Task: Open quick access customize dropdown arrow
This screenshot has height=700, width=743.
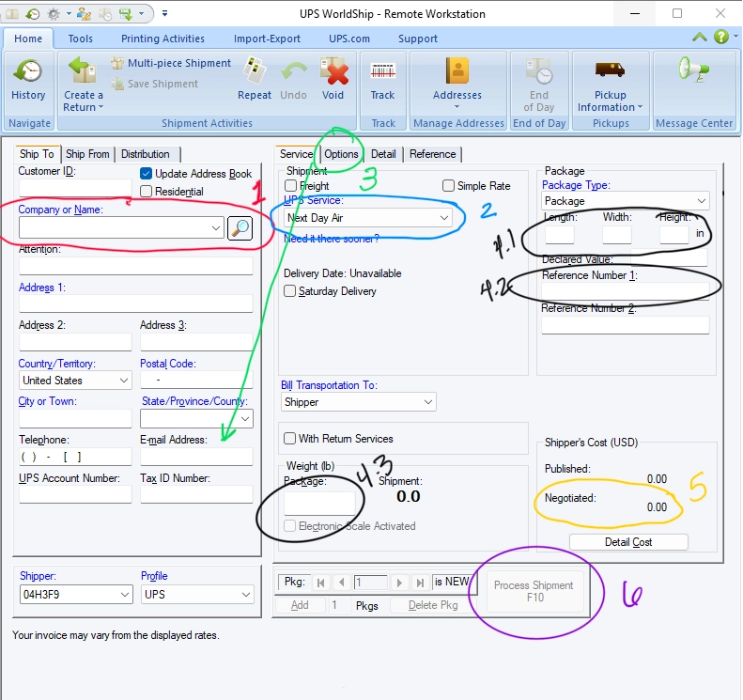Action: tap(164, 13)
